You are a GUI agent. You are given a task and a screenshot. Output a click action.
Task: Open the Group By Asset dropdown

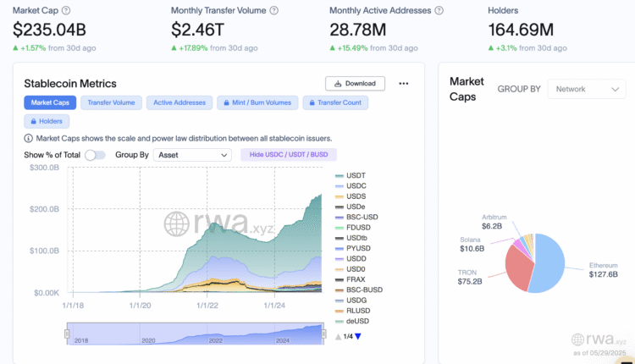tap(193, 155)
